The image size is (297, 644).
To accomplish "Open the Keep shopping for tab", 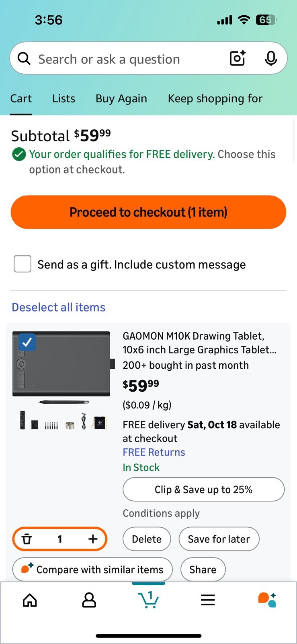I will pyautogui.click(x=215, y=99).
